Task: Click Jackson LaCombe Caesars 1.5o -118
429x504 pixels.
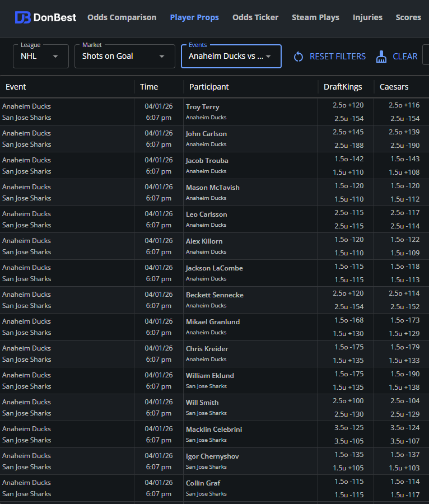Action: coord(405,267)
